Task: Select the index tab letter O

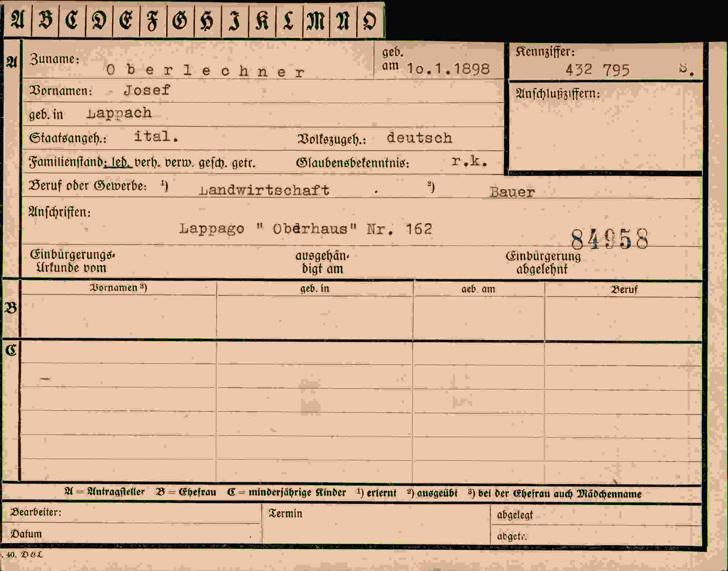Action: pos(370,20)
